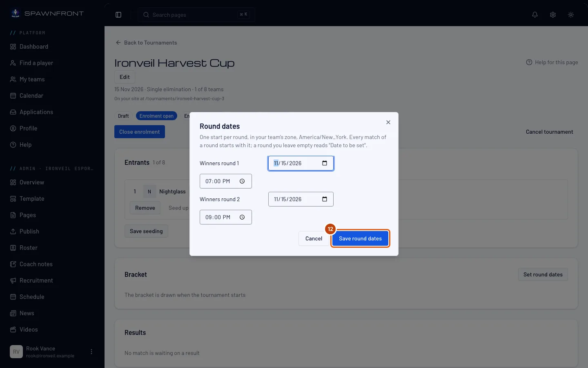Click the 07:00 PM time field
588x368 pixels.
[226, 181]
